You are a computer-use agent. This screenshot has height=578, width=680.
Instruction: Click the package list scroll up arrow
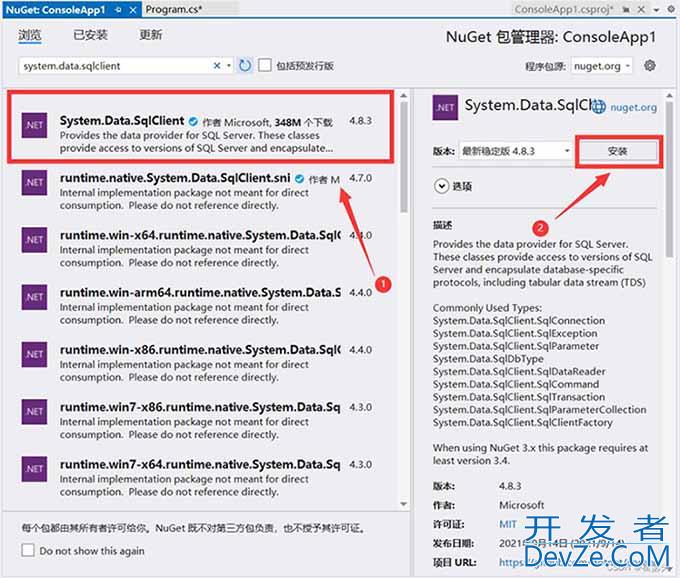404,95
